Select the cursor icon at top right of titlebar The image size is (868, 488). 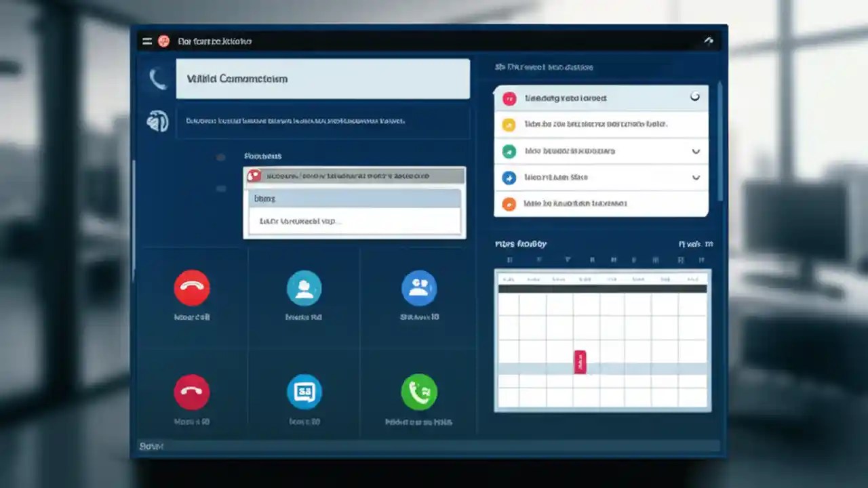pyautogui.click(x=709, y=41)
